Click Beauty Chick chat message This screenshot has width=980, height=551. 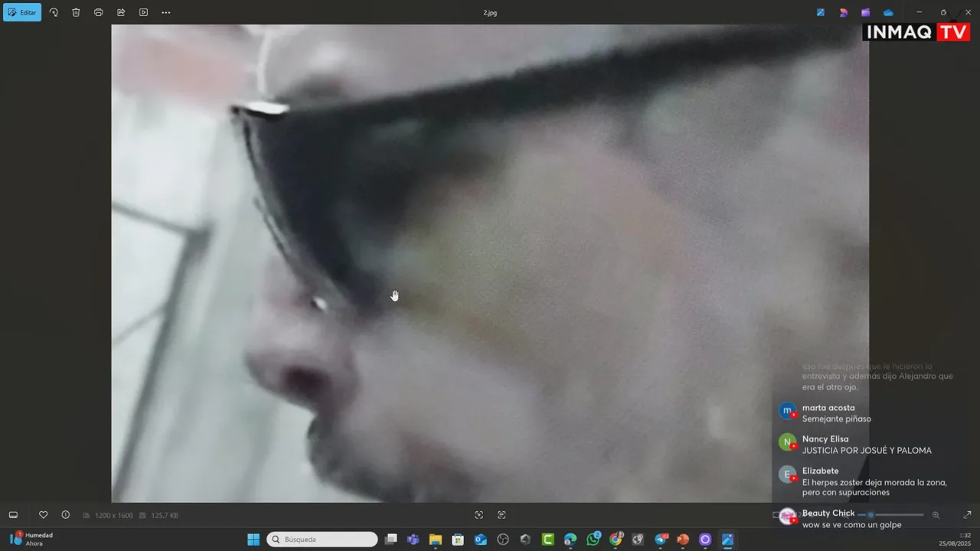click(x=840, y=519)
